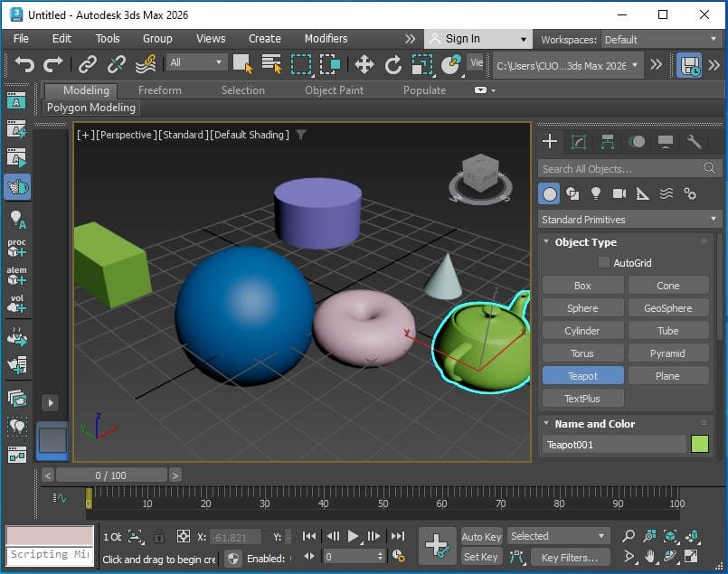Open Select by Name list icon
The width and height of the screenshot is (728, 574).
coord(271,64)
